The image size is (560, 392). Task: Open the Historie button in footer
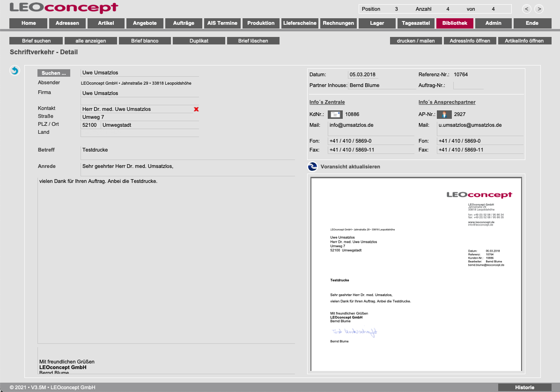[x=524, y=387]
